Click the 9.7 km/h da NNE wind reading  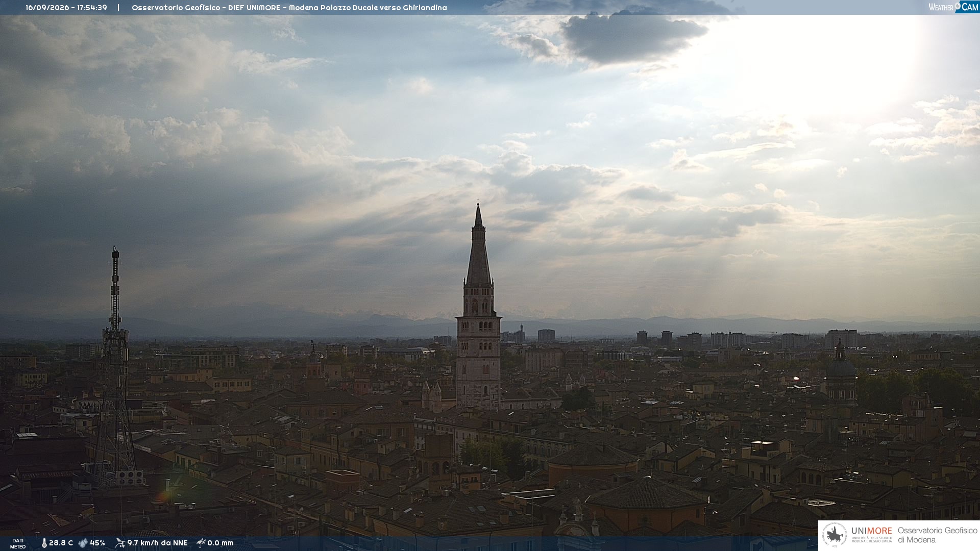[x=157, y=543]
